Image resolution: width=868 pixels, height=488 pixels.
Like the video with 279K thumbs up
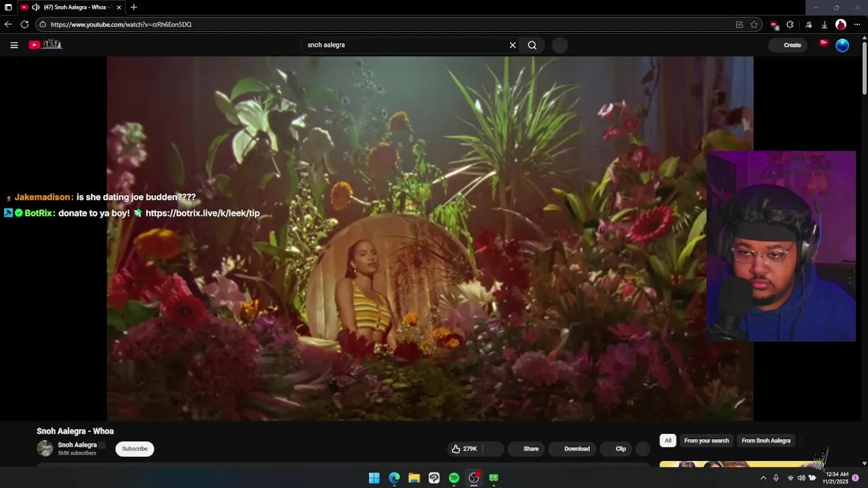[465, 449]
